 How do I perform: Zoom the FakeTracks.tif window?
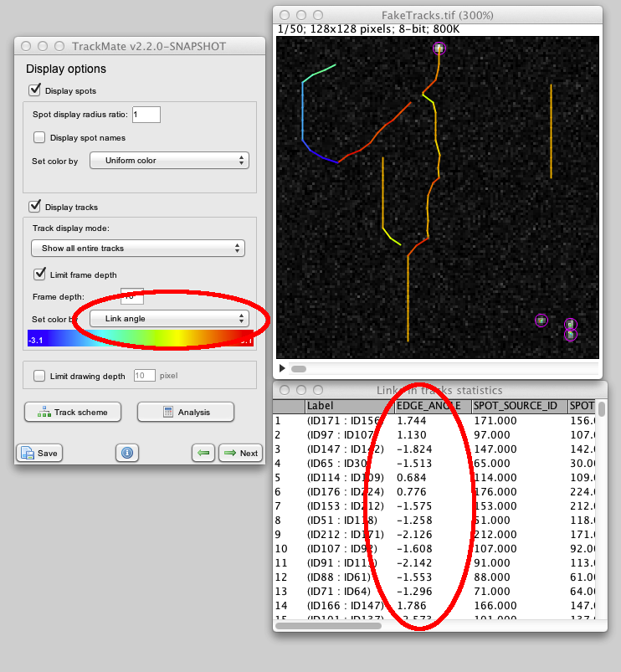tap(318, 15)
